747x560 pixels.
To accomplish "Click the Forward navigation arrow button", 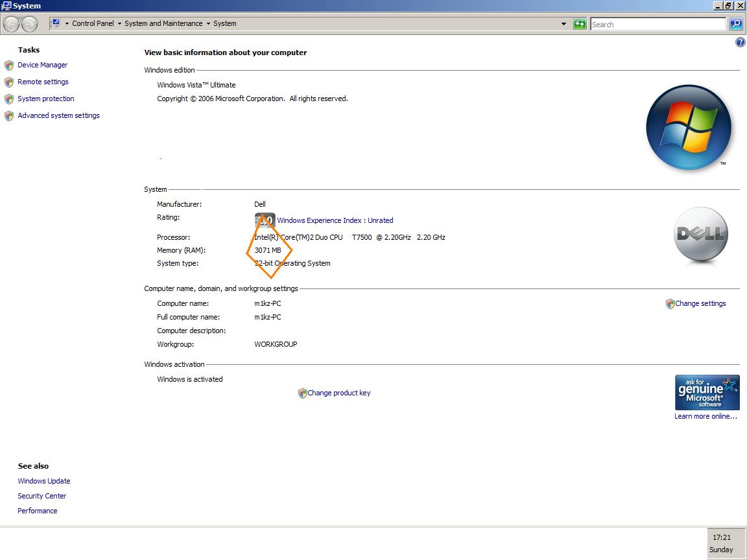I will (30, 24).
